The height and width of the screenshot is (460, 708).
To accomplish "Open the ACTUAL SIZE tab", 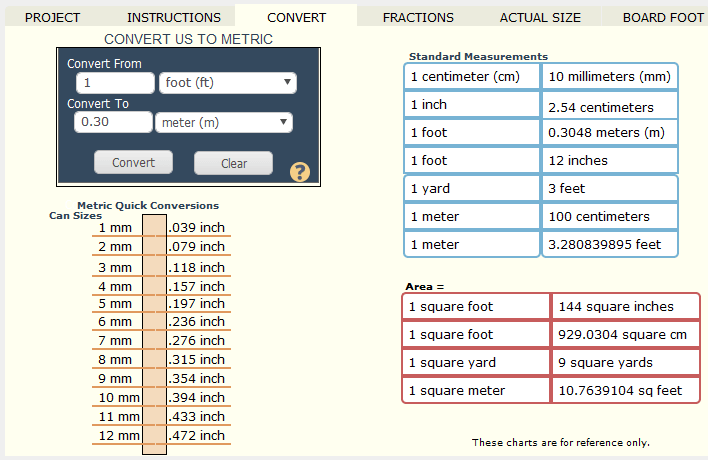I will coord(541,17).
